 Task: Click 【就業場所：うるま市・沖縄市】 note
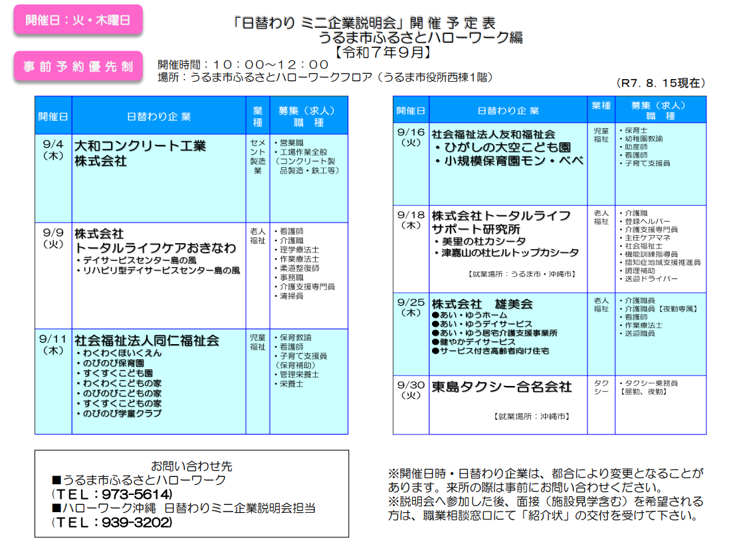click(522, 274)
